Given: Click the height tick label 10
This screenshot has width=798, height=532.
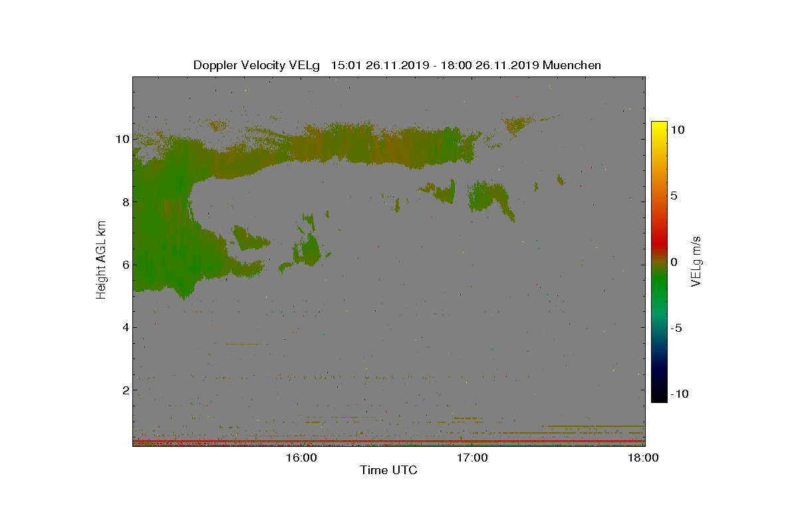Looking at the screenshot, I should click(x=122, y=139).
